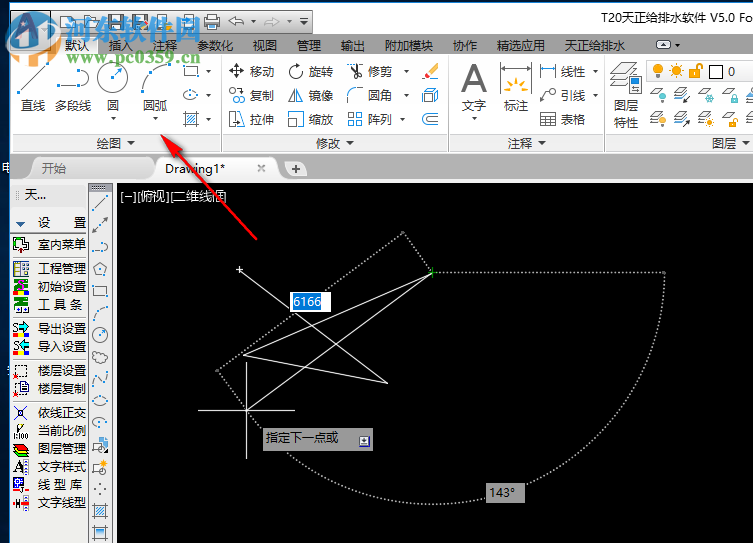The image size is (753, 543).
Task: Activate the 移动 (Move) tool
Action: pyautogui.click(x=251, y=71)
